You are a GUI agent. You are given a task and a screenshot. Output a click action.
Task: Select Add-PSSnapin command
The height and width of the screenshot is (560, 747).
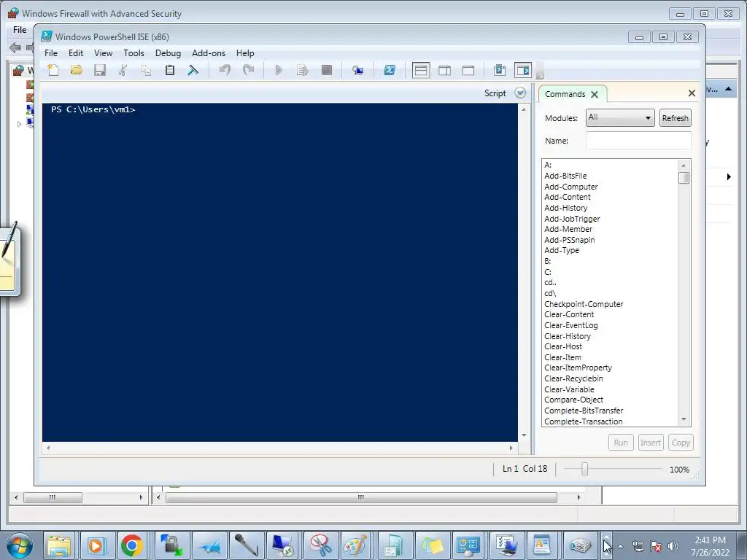pos(569,239)
